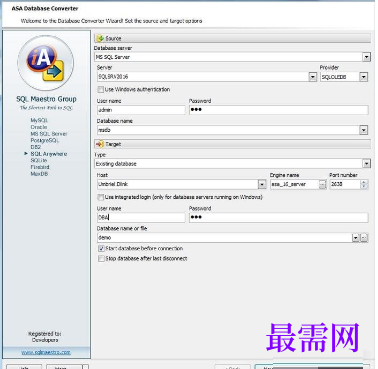Screen dimensions: 378x369
Task: Open the Database server dropdown
Action: pyautogui.click(x=366, y=57)
